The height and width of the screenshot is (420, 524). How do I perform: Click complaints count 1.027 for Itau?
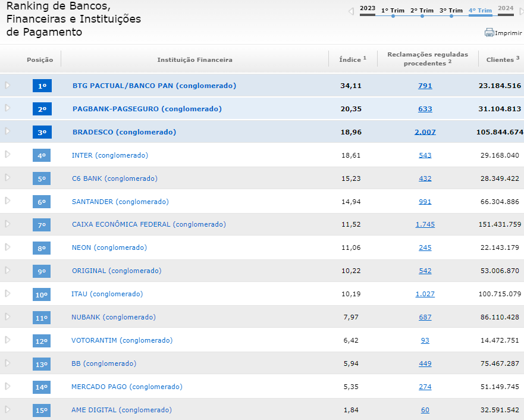pos(425,294)
